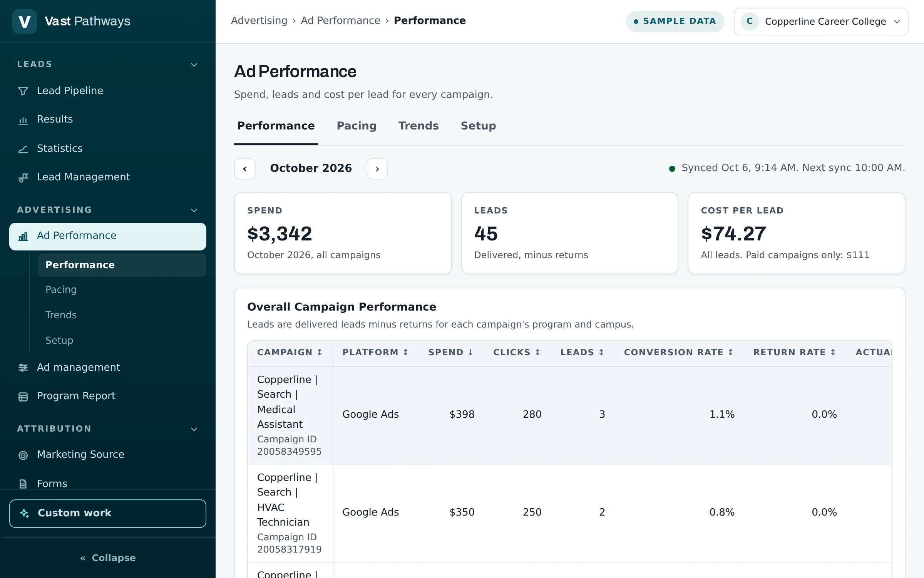
Task: Click Campaign ID 20058349595
Action: click(290, 445)
